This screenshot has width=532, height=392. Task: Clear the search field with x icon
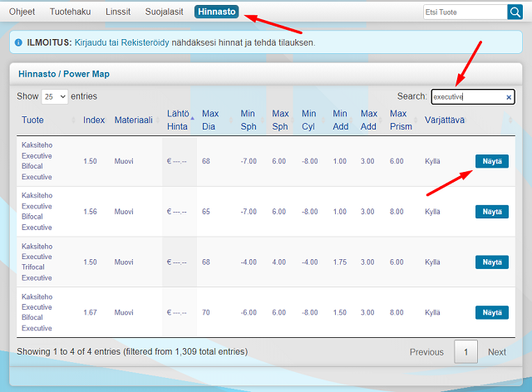tap(509, 97)
